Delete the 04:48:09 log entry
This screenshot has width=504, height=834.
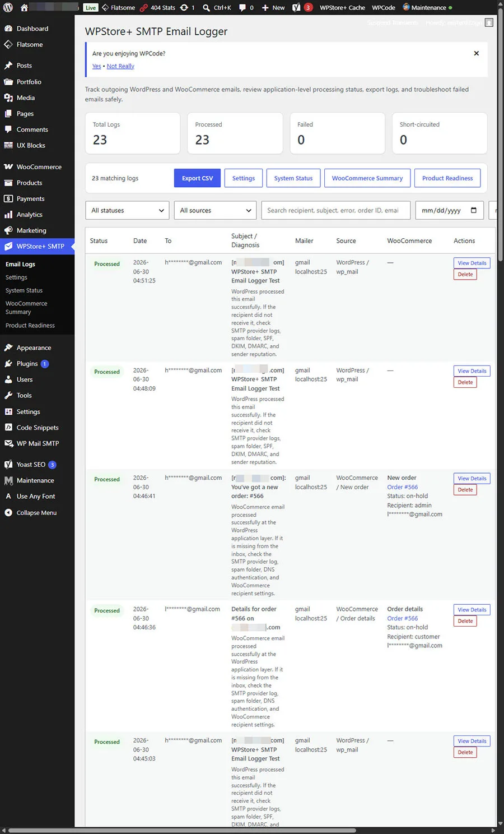[x=465, y=382]
